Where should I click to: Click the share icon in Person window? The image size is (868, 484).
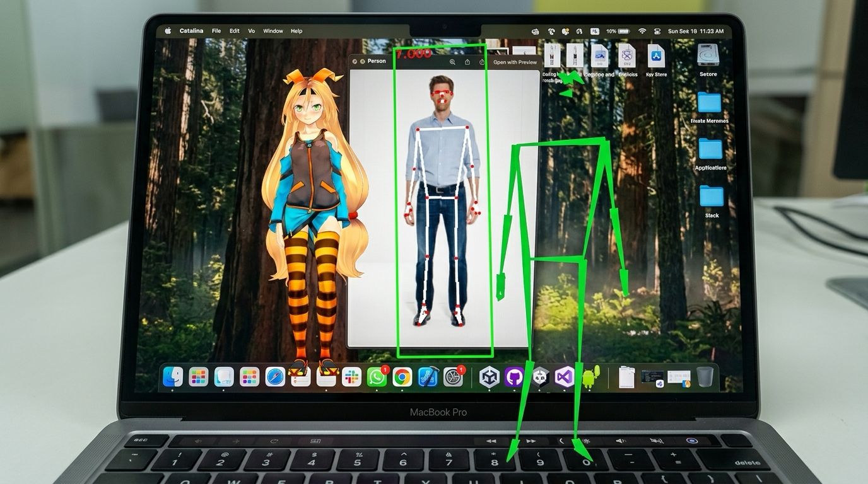click(467, 62)
